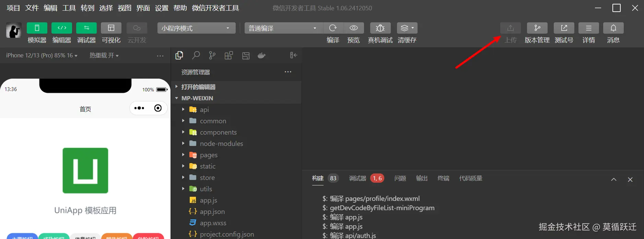The image size is (644, 239).
Task: Click the 上传 upload icon
Action: pyautogui.click(x=511, y=28)
